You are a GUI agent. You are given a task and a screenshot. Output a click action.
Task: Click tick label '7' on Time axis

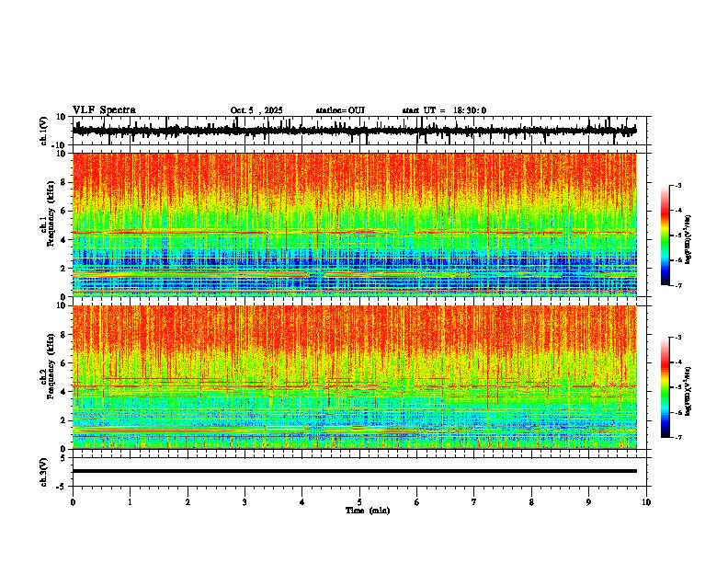click(474, 502)
